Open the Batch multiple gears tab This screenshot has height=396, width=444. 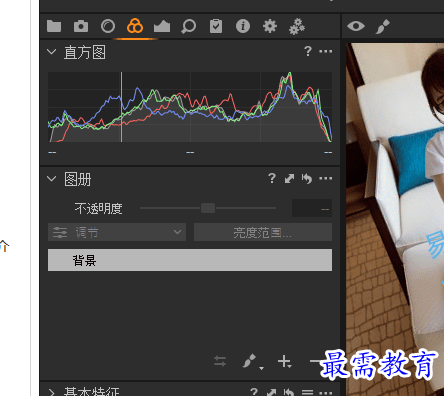click(297, 26)
